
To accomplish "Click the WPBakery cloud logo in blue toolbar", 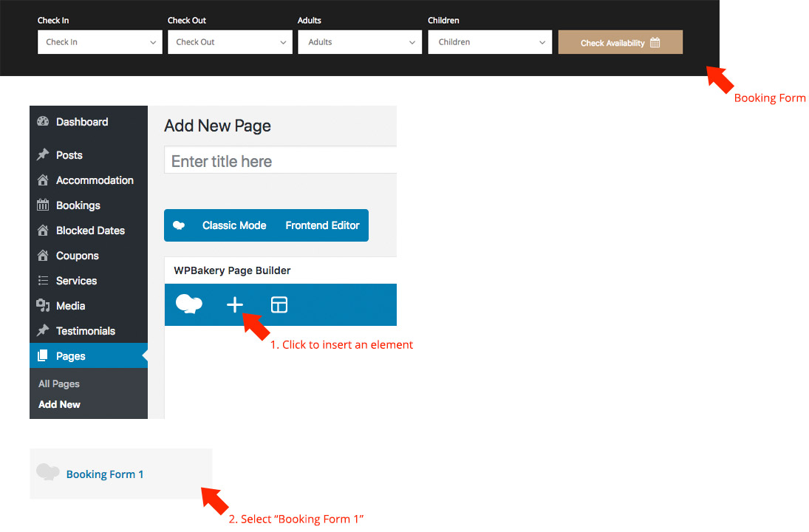I will (x=189, y=304).
